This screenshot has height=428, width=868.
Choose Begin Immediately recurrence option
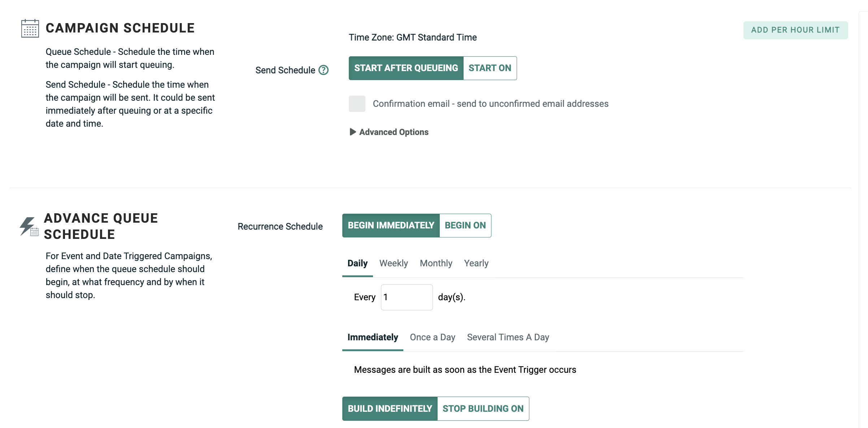coord(391,226)
